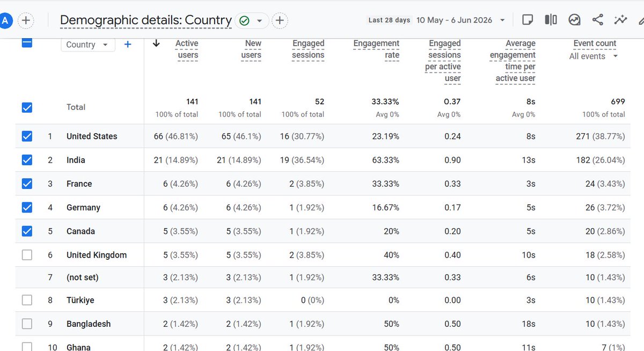
Task: Click the plus icon after report title
Action: click(x=280, y=21)
